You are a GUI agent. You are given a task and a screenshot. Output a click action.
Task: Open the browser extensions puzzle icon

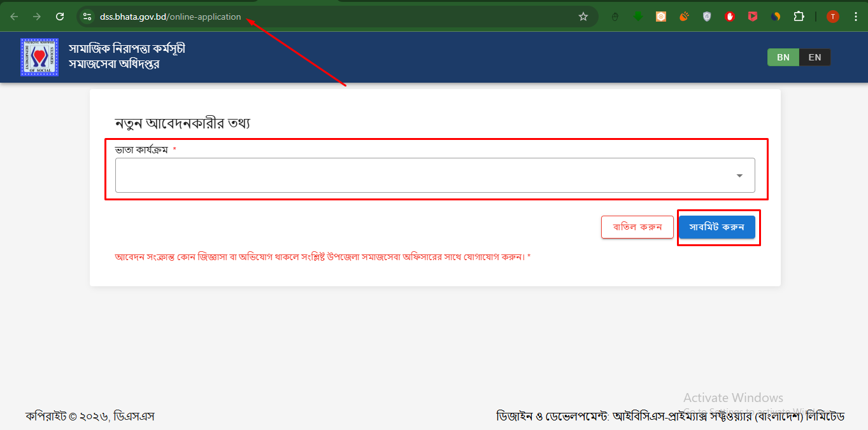799,16
